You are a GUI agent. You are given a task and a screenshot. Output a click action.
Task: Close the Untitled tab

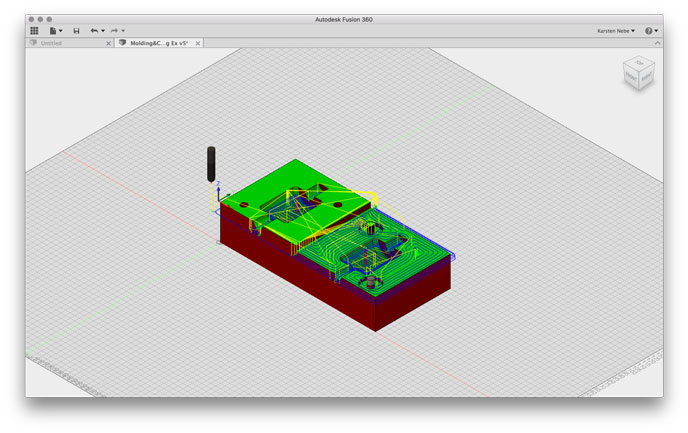pyautogui.click(x=109, y=43)
